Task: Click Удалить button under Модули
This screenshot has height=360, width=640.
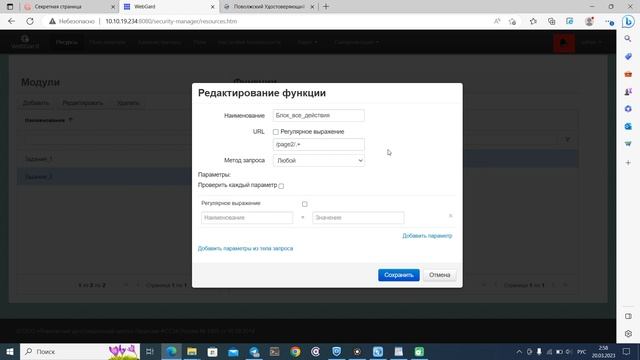Action: [128, 103]
